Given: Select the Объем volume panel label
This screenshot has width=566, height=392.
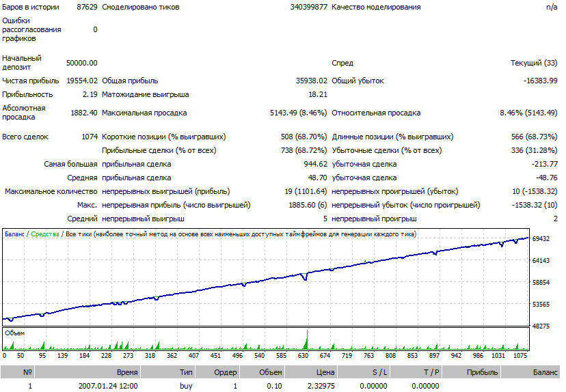Looking at the screenshot, I should coord(14,333).
